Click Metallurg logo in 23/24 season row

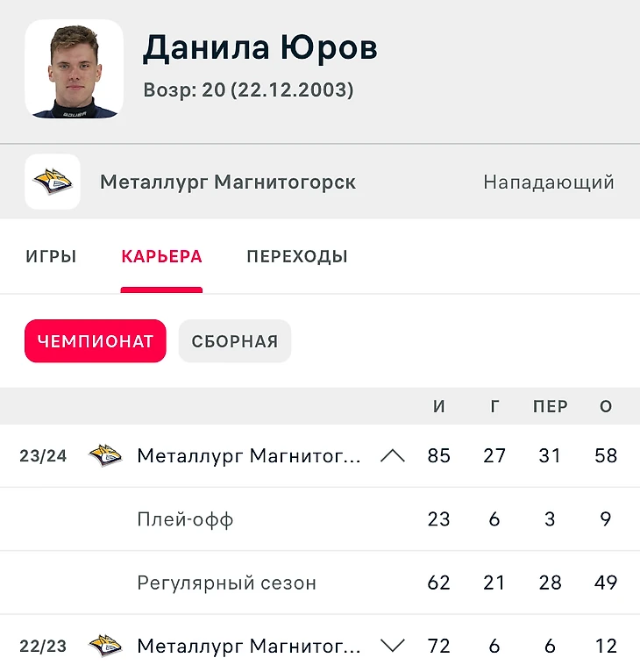click(x=105, y=455)
